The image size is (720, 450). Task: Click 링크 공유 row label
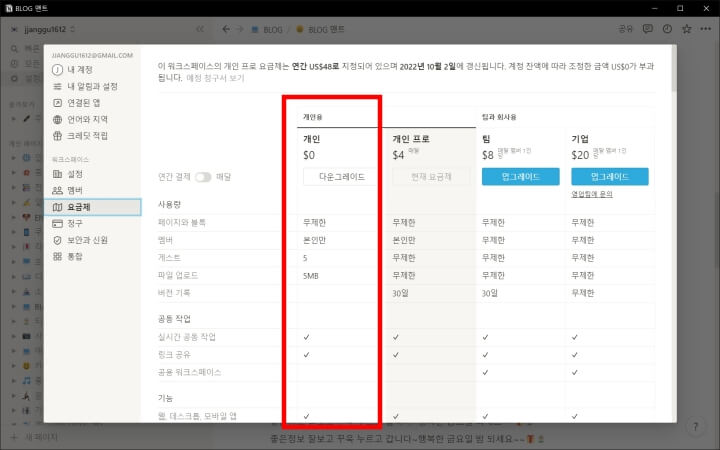click(x=174, y=354)
